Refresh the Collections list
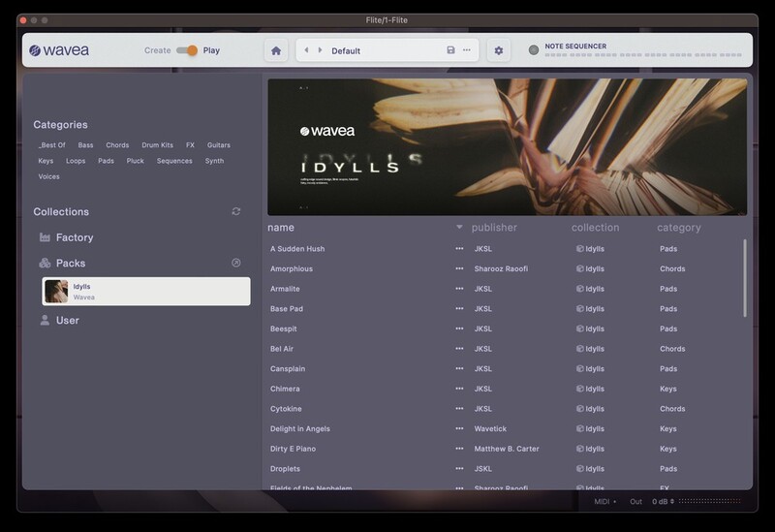 tap(236, 211)
